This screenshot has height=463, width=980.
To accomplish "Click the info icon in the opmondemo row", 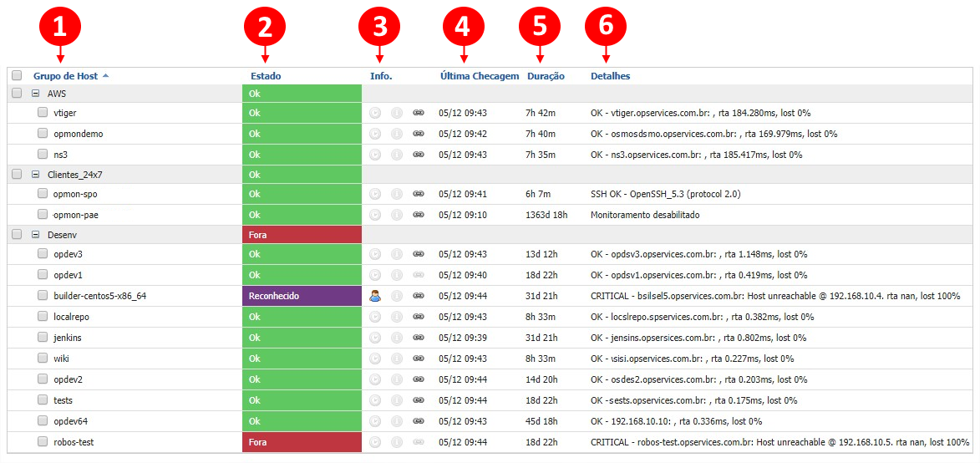I will [397, 134].
